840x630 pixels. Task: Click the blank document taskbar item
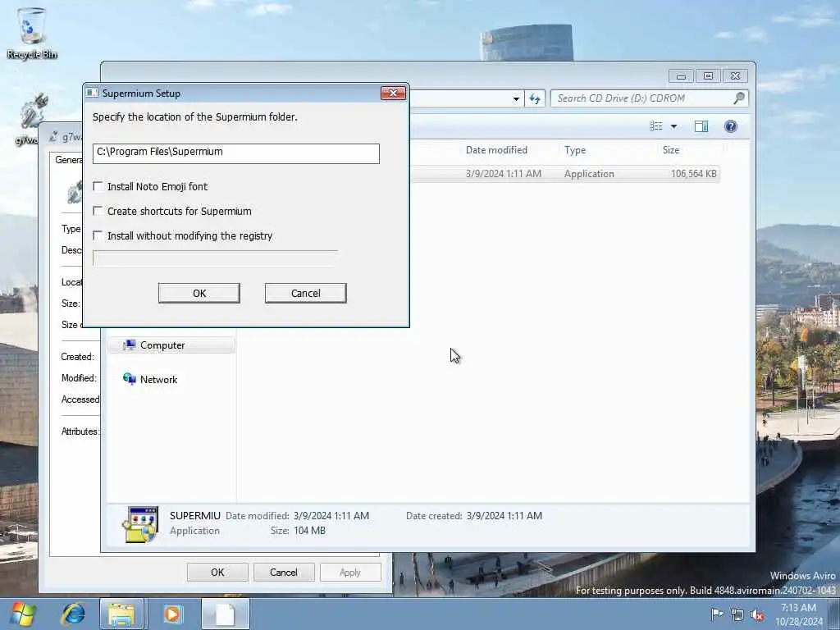click(x=225, y=614)
